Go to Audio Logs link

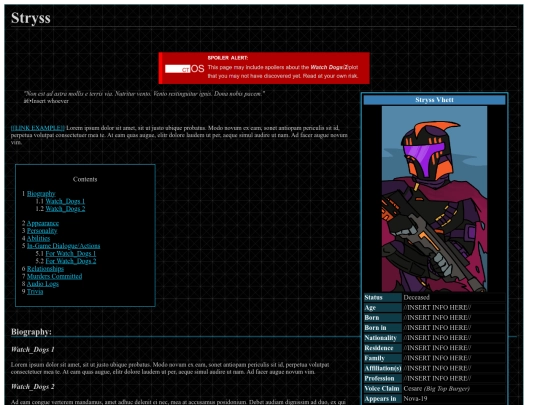pos(43,284)
